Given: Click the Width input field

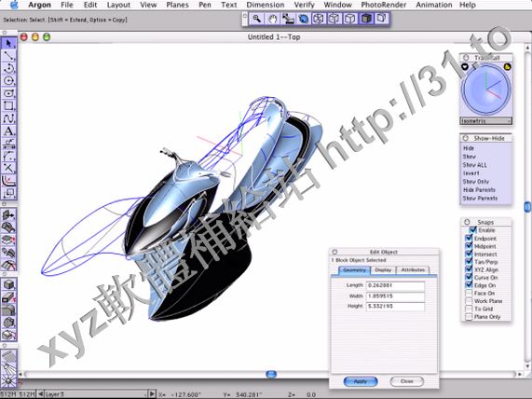Looking at the screenshot, I should pyautogui.click(x=395, y=296).
